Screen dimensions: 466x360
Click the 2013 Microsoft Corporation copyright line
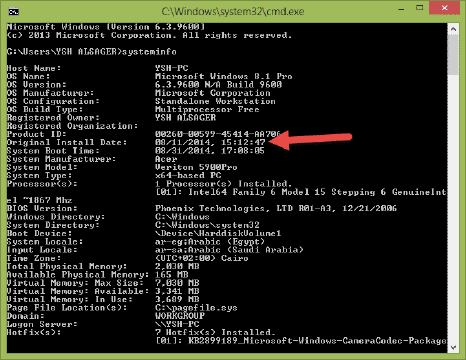click(149, 35)
